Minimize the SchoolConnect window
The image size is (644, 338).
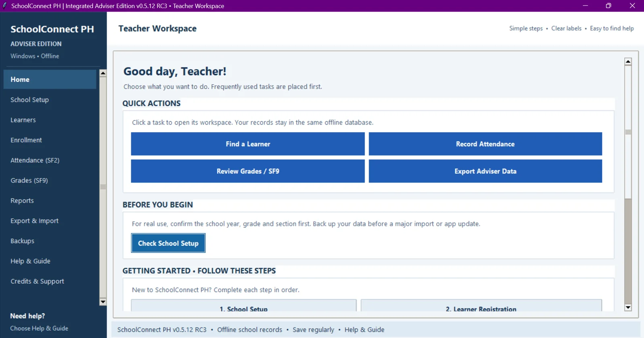pos(585,6)
